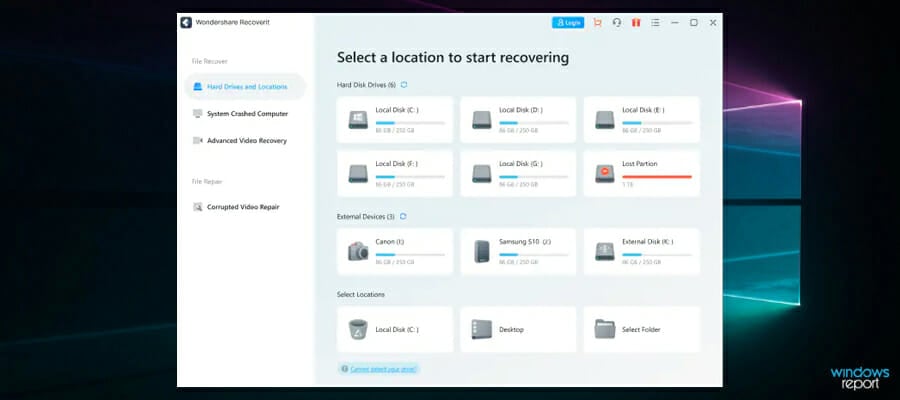Click the red Lost Partition usage bar
Screen dimensions: 900x400
coord(657,177)
